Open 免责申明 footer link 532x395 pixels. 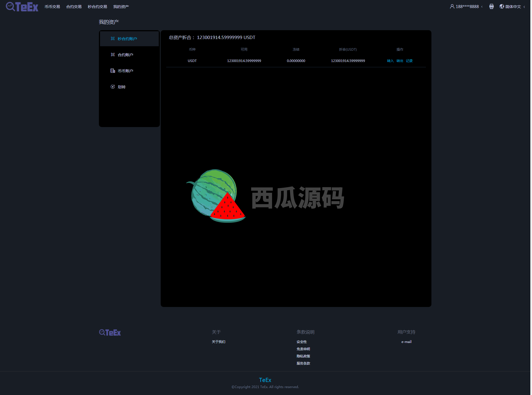coord(303,349)
